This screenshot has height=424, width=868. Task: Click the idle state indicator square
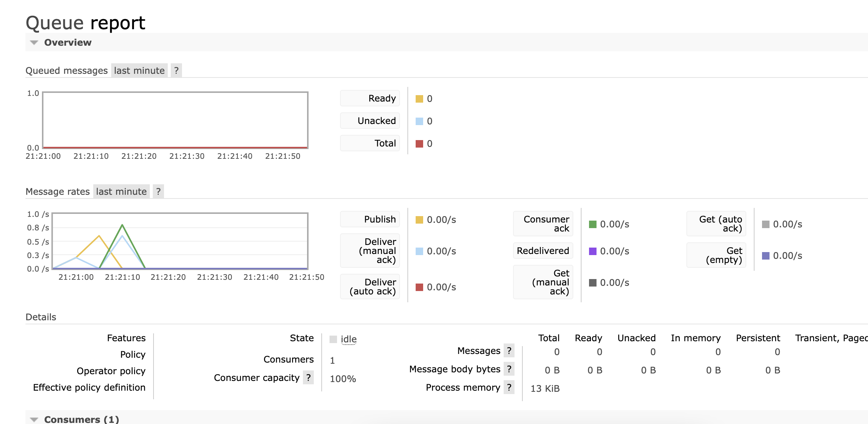[333, 339]
